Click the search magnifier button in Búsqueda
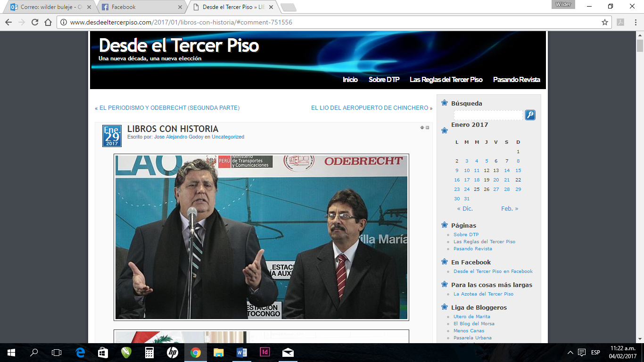 [530, 115]
